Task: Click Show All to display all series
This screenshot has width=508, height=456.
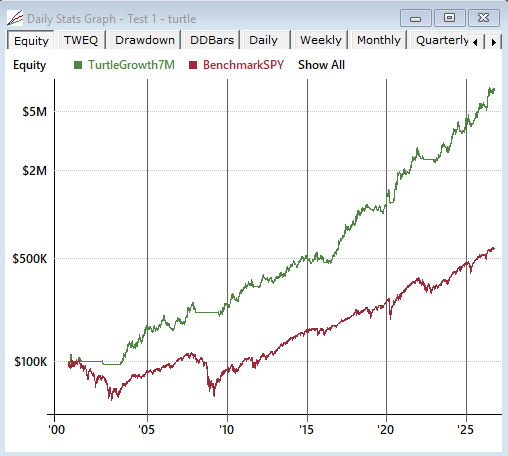Action: click(321, 65)
